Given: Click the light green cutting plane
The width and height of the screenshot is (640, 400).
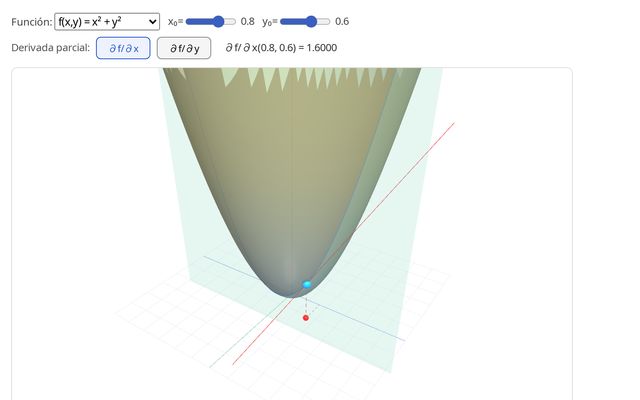Looking at the screenshot, I should pyautogui.click(x=400, y=240).
